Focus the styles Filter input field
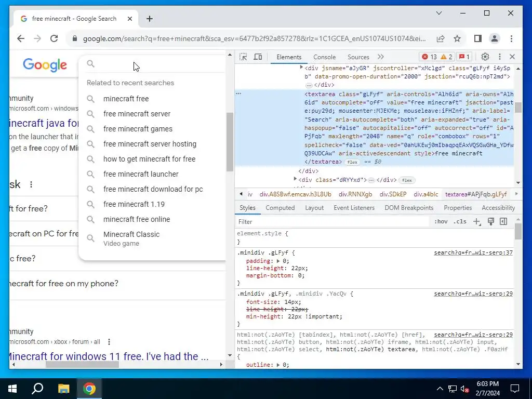This screenshot has height=399, width=532. click(x=332, y=221)
